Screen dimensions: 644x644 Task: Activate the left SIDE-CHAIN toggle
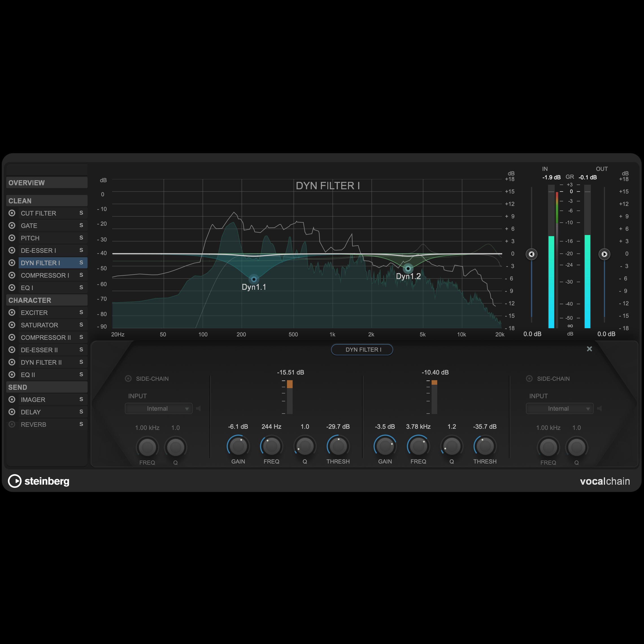(128, 379)
